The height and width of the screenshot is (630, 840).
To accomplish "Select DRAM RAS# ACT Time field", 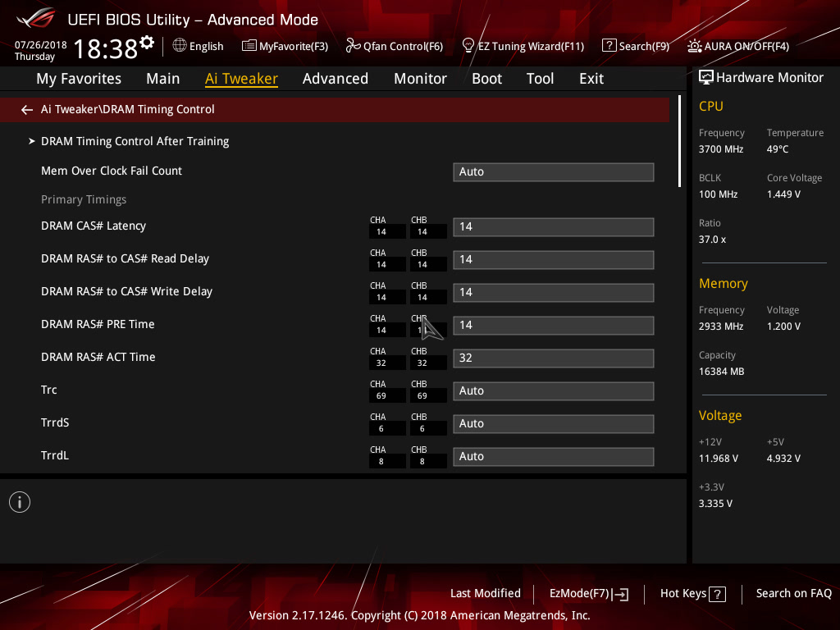I will point(554,358).
